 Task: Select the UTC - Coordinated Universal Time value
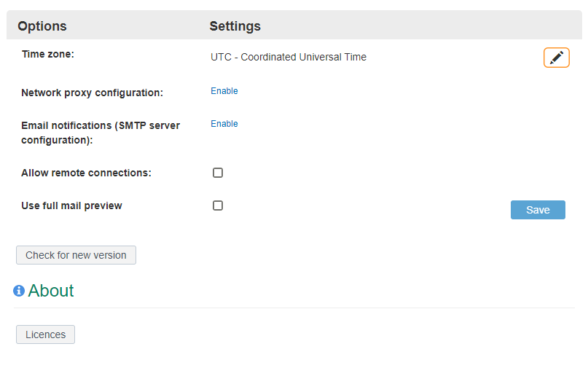[x=289, y=57]
